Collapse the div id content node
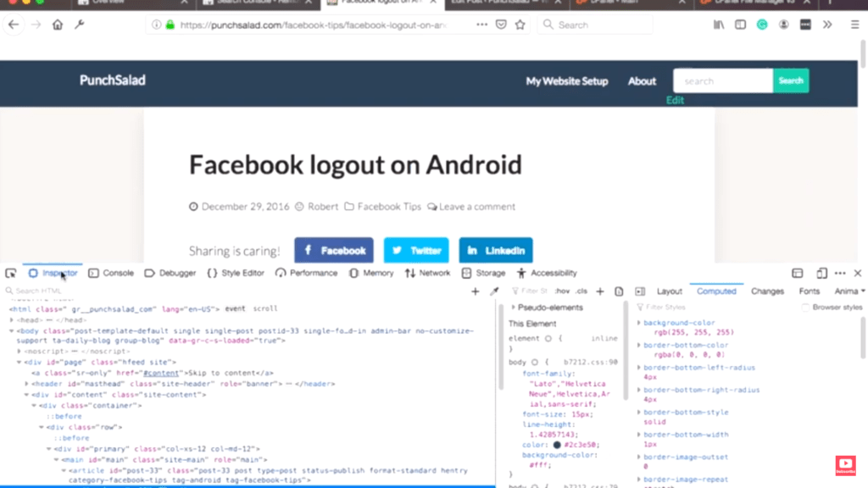The image size is (868, 488). (x=26, y=395)
